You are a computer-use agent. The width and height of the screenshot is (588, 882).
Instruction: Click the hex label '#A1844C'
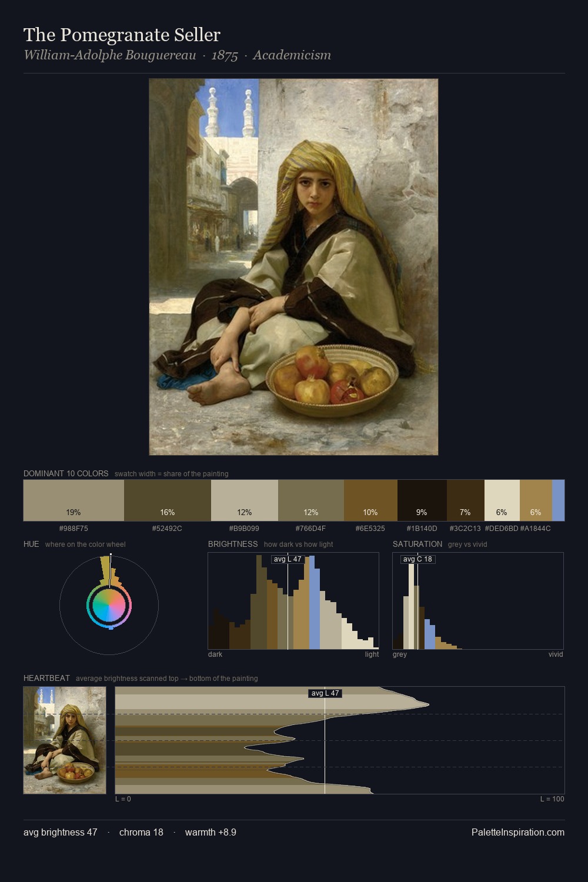[536, 529]
